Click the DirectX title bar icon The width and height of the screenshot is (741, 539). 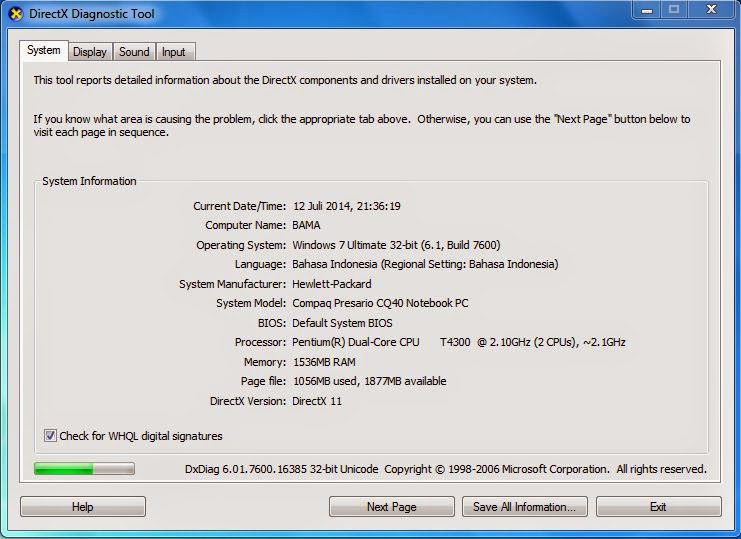point(16,14)
